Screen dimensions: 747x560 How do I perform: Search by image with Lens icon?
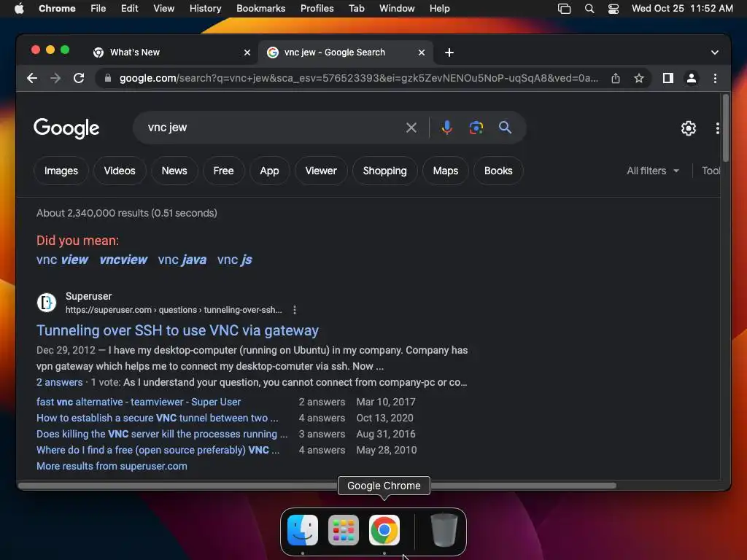tap(476, 128)
